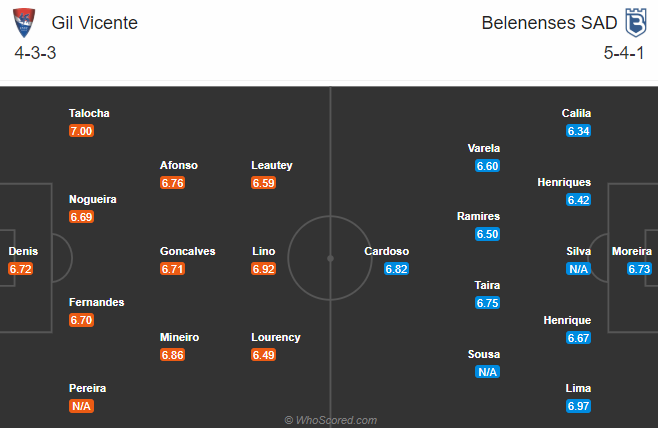
Task: Select defender Calila
Action: click(577, 114)
